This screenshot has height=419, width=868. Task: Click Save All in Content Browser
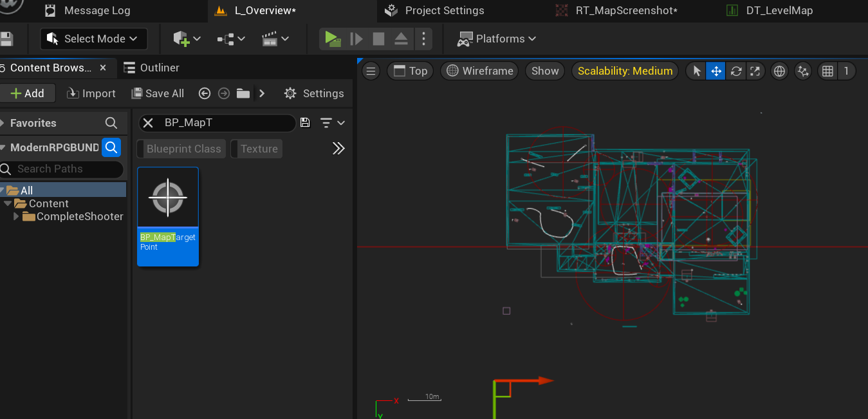tap(158, 93)
